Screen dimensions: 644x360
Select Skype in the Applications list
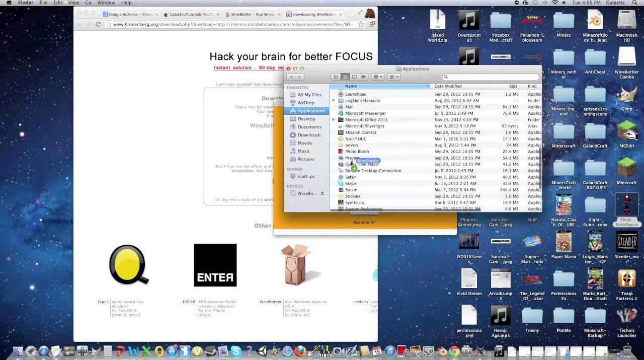click(351, 183)
